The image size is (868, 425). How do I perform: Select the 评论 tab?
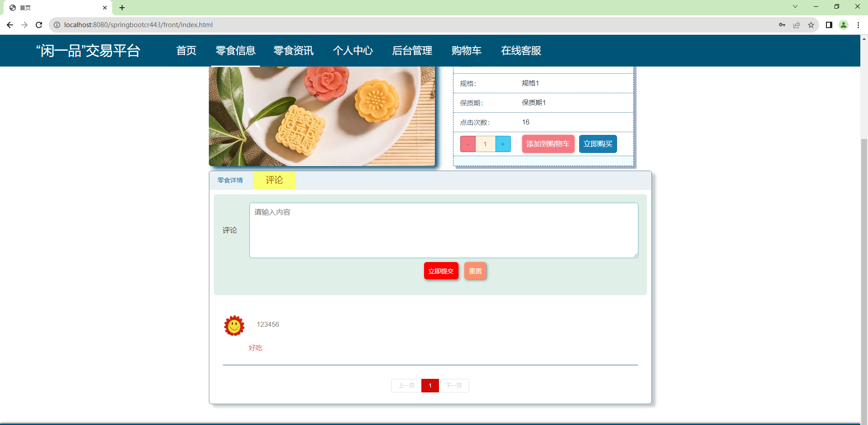[x=274, y=180]
